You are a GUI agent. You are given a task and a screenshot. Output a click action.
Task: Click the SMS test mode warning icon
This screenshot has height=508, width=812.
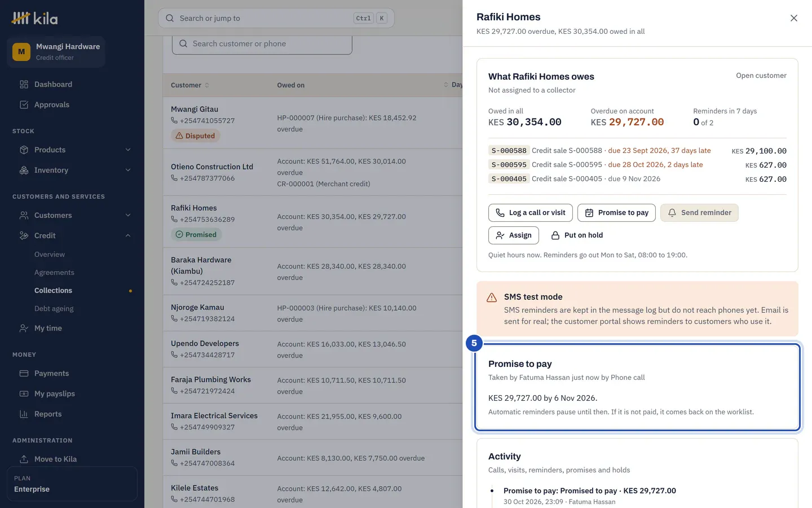492,297
